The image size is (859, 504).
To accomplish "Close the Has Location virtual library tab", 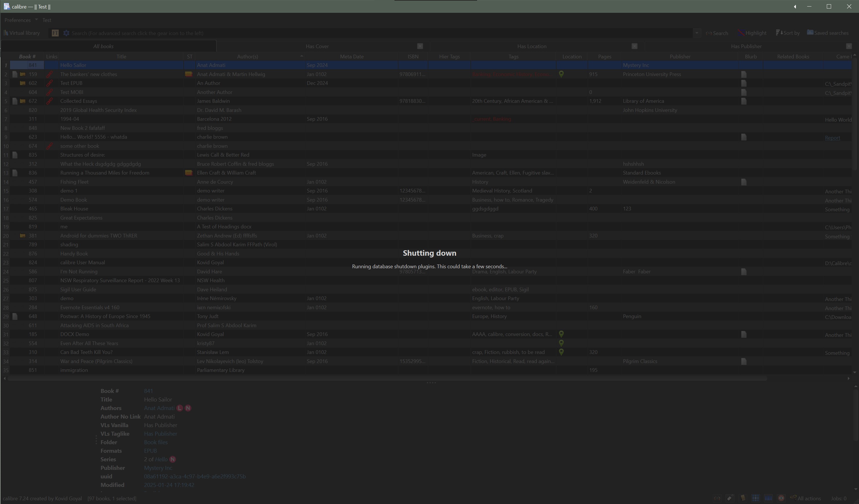I will pos(634,46).
